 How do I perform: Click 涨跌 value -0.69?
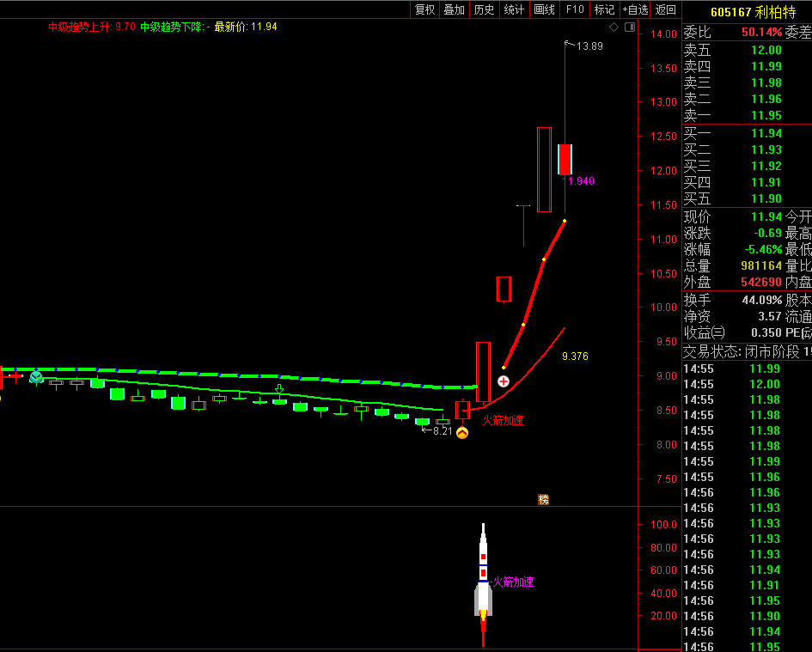point(767,233)
